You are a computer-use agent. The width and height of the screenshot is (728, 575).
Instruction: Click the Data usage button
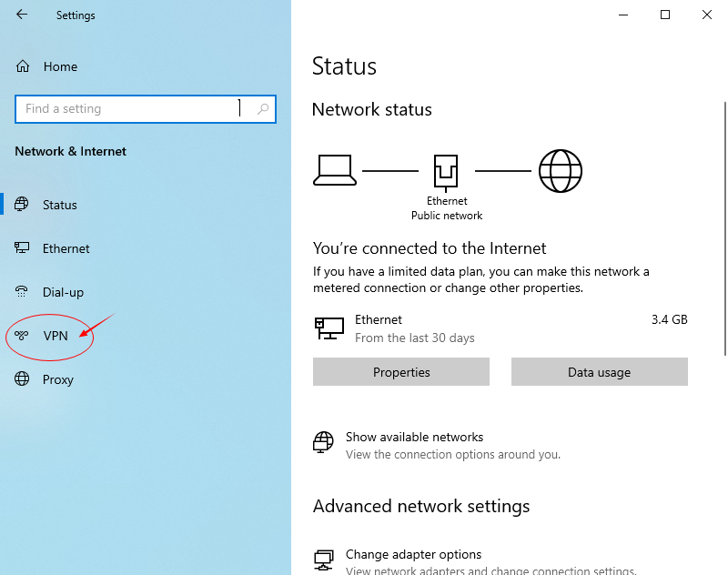point(600,372)
